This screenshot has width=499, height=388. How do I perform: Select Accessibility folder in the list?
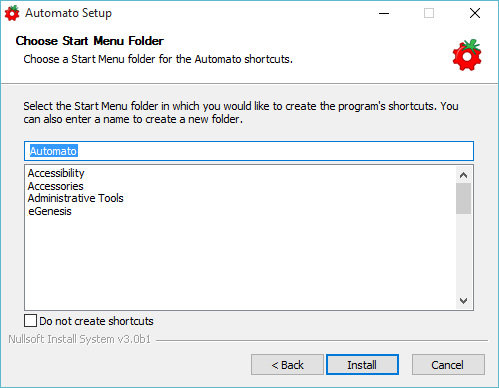[56, 173]
